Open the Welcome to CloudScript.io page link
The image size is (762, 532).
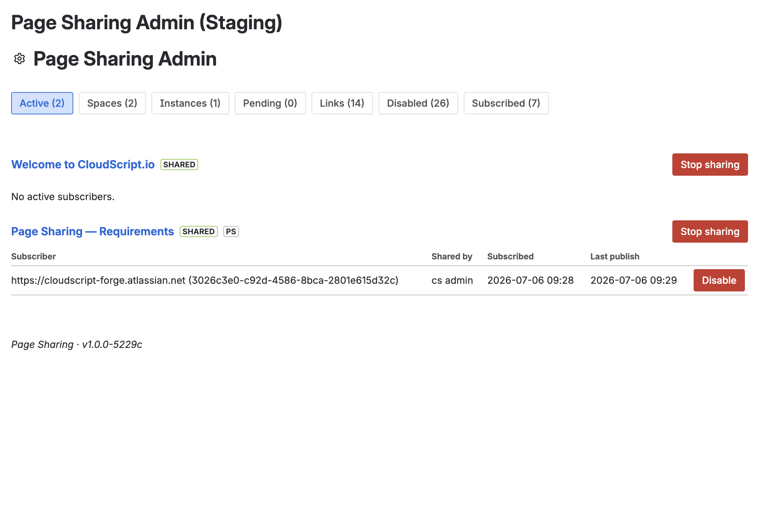83,165
